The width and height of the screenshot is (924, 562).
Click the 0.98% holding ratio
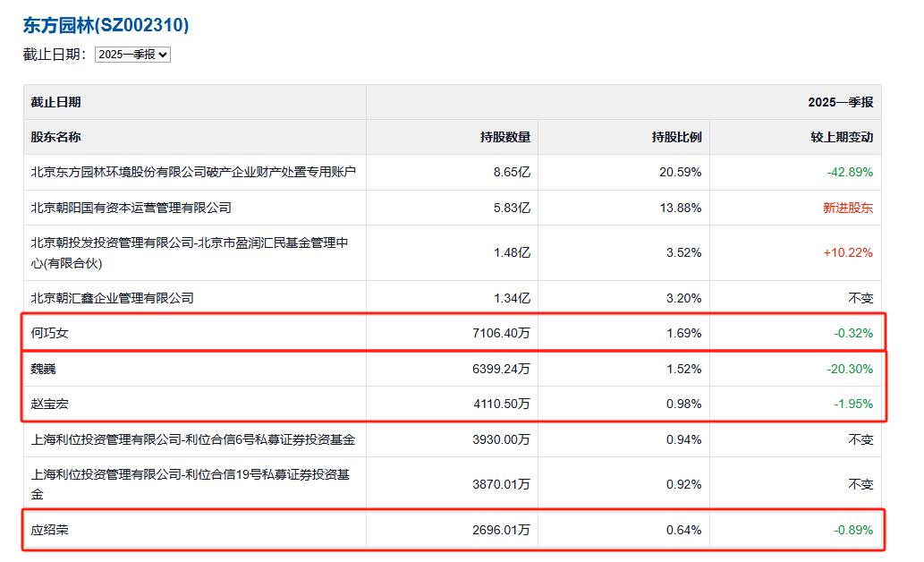click(x=684, y=404)
